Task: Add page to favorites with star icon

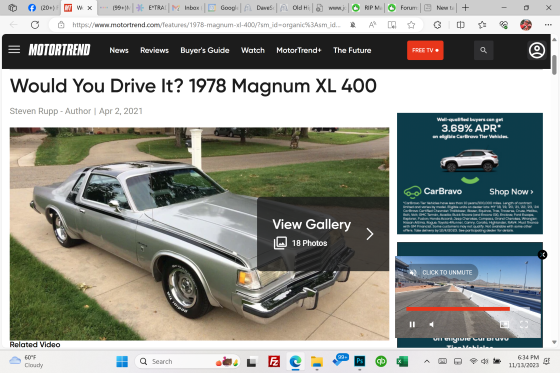Action: 411,25
